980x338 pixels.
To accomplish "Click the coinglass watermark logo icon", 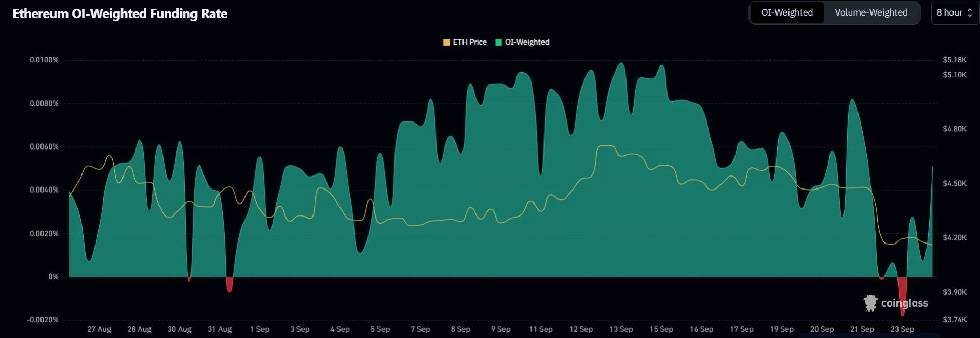I will click(x=870, y=303).
